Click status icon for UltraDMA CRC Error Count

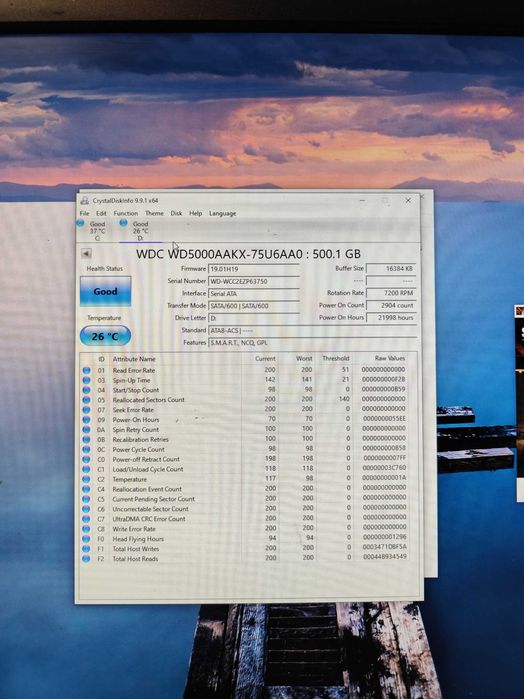[x=87, y=519]
